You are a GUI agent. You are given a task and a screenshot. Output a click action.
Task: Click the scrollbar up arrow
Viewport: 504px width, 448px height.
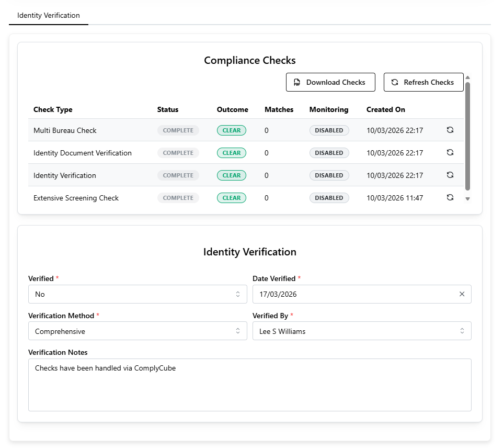pyautogui.click(x=468, y=77)
